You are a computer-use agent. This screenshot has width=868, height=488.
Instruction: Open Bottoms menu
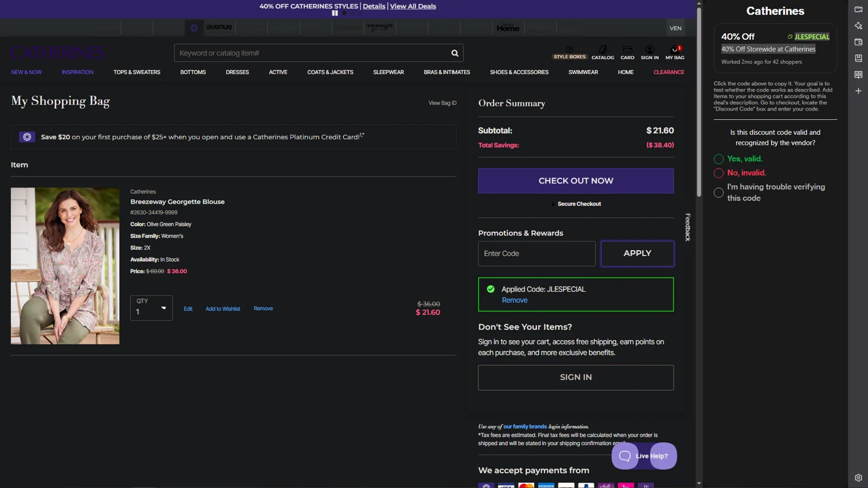pyautogui.click(x=193, y=72)
